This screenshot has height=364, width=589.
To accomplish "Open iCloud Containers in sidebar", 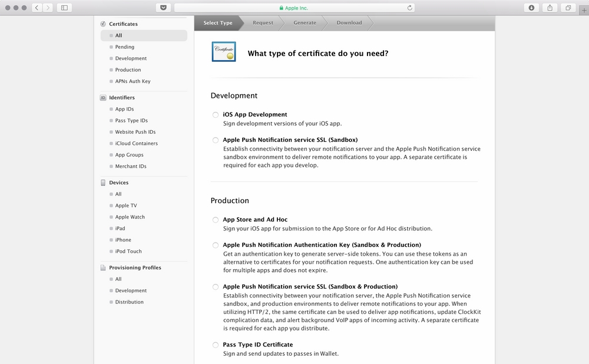I will (x=137, y=144).
